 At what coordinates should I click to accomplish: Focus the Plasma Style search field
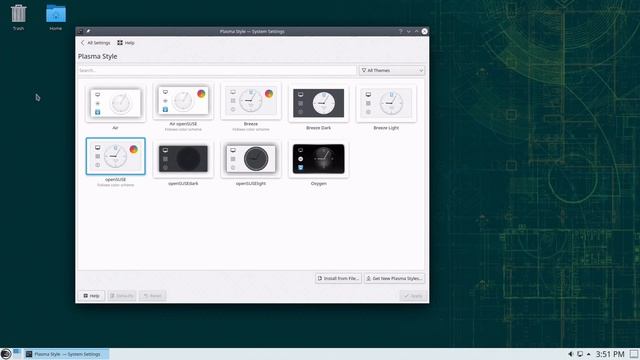click(x=217, y=70)
